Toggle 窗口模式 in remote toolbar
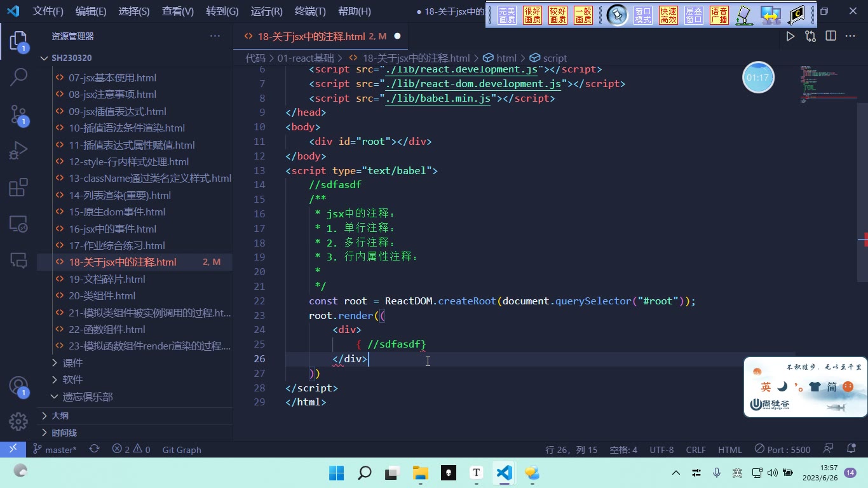868x488 pixels. click(643, 15)
